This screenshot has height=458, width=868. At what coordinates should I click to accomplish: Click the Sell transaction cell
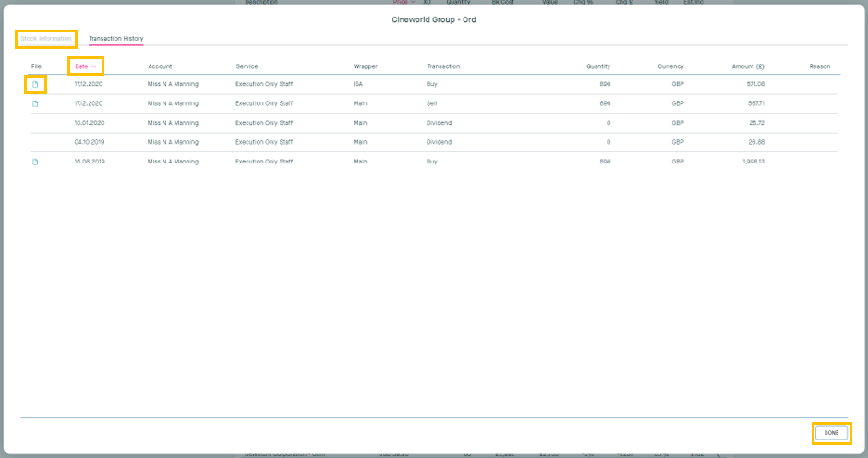(431, 103)
